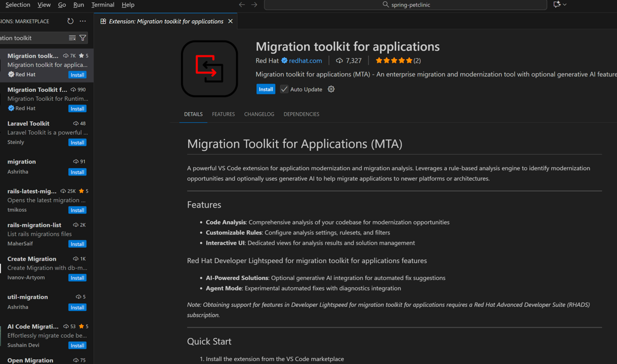Click the verified publisher badge beside redhat.com

(284, 60)
